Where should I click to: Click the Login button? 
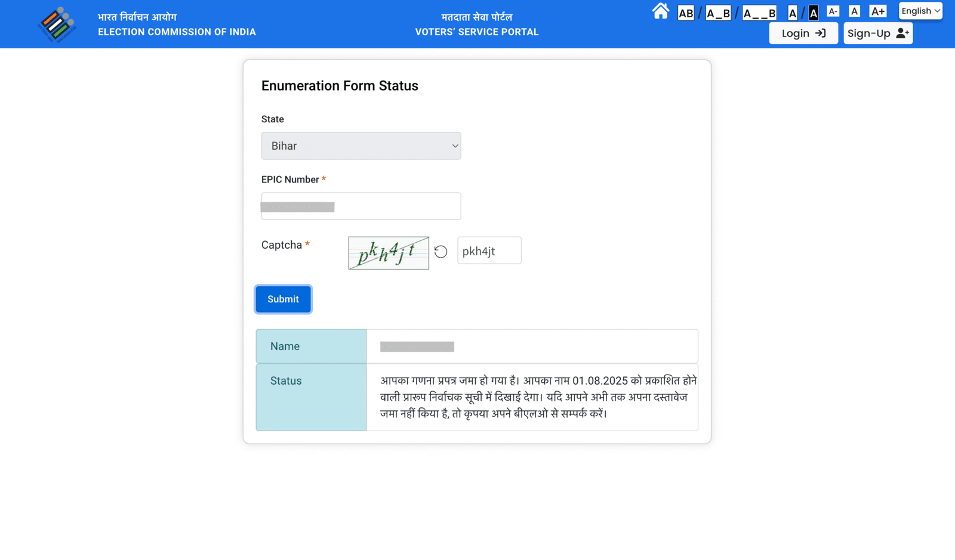(x=803, y=33)
